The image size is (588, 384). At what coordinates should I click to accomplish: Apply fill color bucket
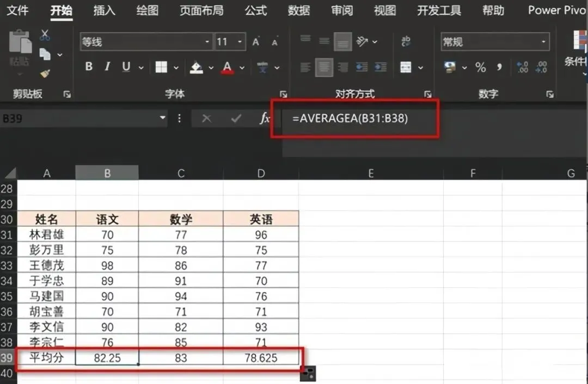[197, 67]
